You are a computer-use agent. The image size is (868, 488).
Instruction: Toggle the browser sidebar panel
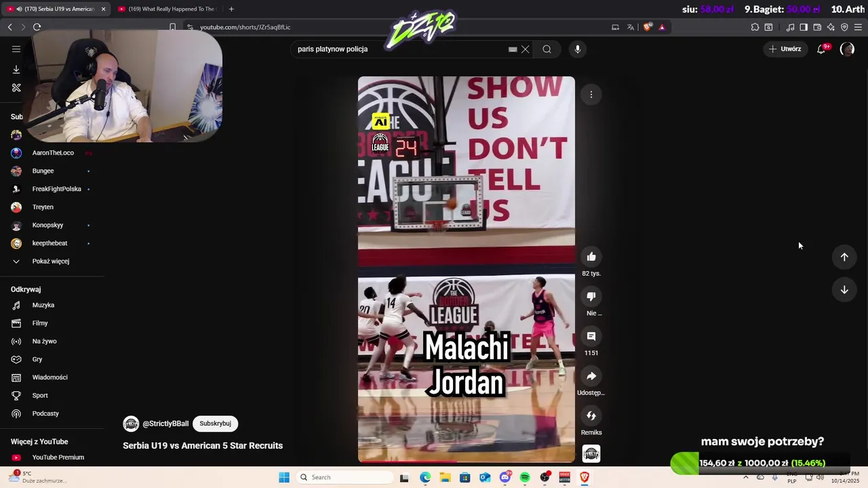[x=804, y=27]
